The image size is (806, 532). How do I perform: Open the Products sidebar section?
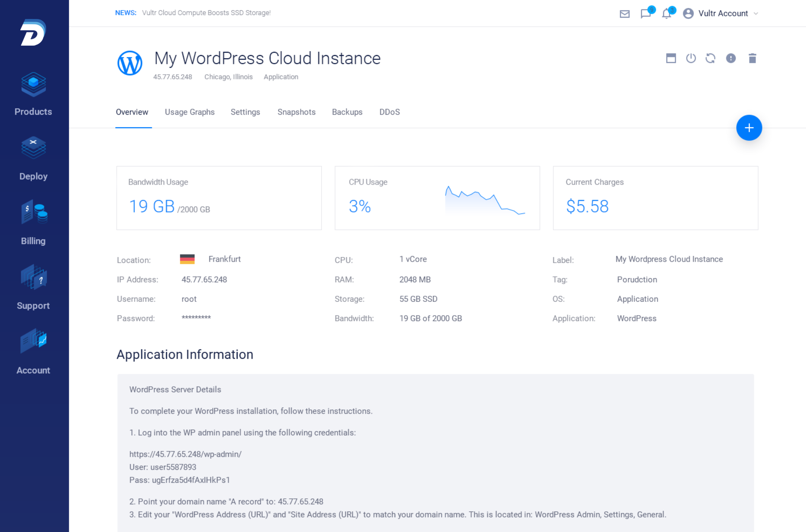coord(33,94)
